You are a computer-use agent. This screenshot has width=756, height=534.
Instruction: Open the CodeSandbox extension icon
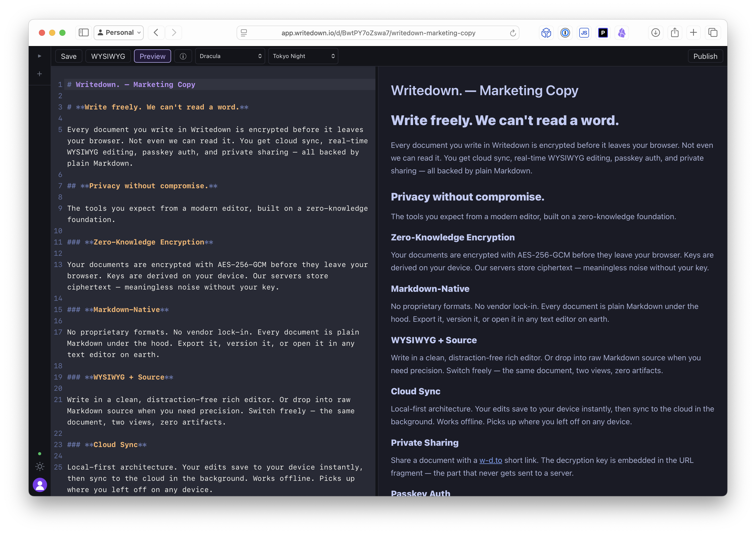(x=546, y=32)
